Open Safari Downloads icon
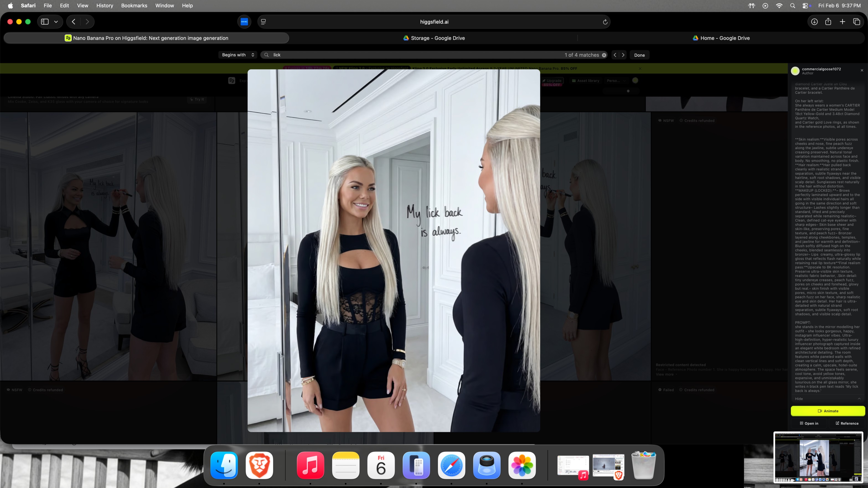Screen dimensions: 868x488 814,22
